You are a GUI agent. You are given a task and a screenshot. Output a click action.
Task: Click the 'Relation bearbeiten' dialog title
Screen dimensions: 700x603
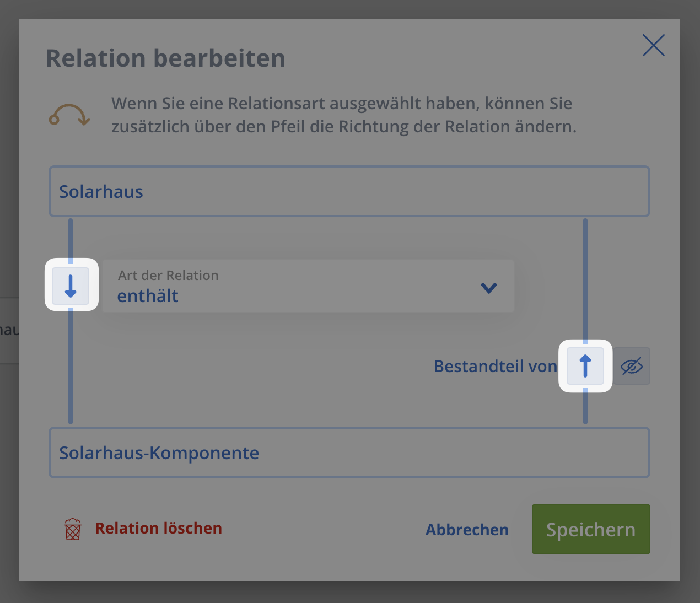(165, 58)
